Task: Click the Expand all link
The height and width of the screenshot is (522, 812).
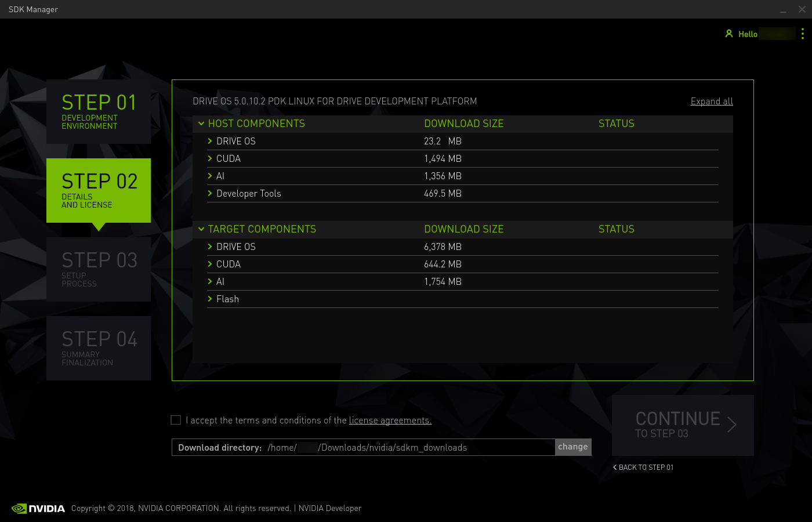Action: (712, 101)
